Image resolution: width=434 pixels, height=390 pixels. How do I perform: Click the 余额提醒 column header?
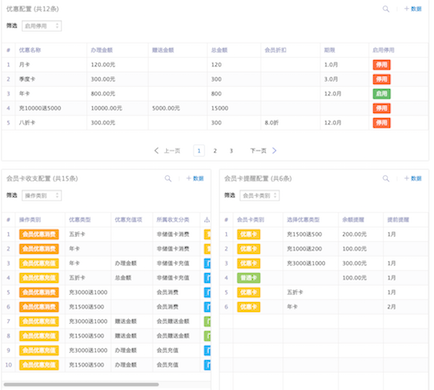pos(353,220)
